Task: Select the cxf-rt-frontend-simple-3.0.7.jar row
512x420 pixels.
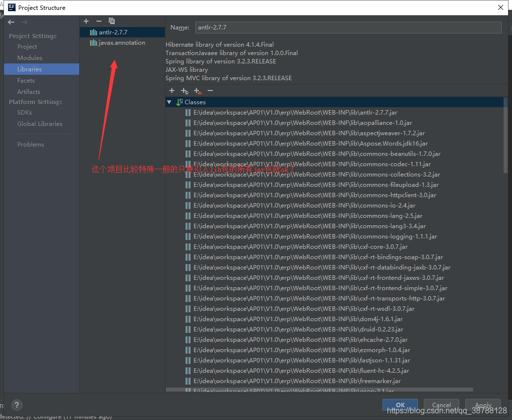Action: [334, 288]
